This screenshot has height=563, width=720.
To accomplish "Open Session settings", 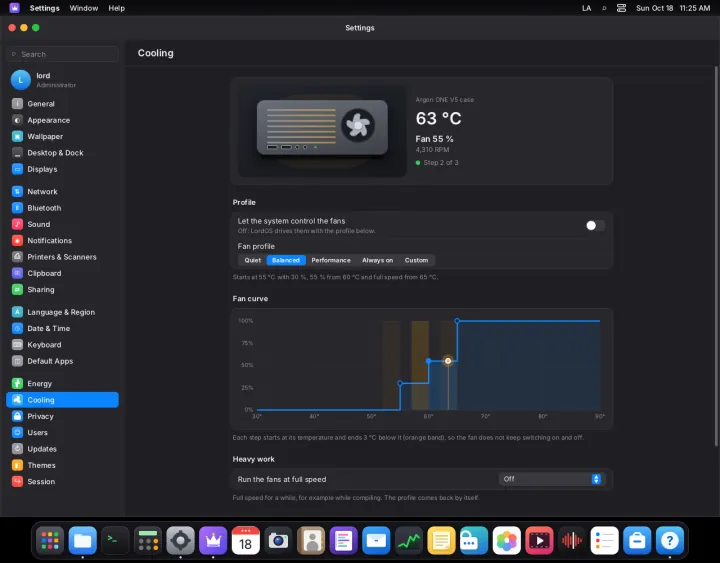I will coord(62,481).
